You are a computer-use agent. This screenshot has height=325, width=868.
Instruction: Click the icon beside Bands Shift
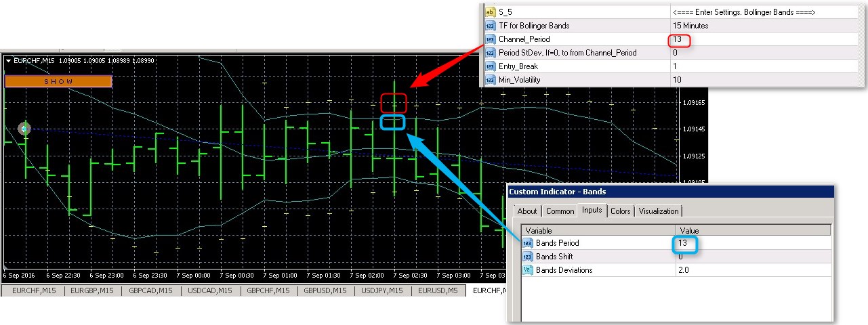coord(528,257)
